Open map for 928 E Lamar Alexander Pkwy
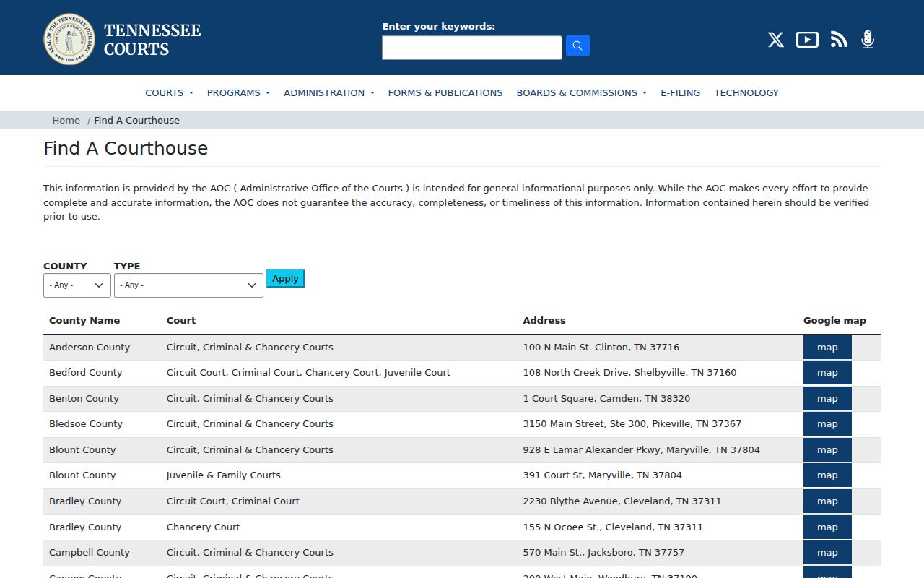The height and width of the screenshot is (578, 924). coord(827,450)
